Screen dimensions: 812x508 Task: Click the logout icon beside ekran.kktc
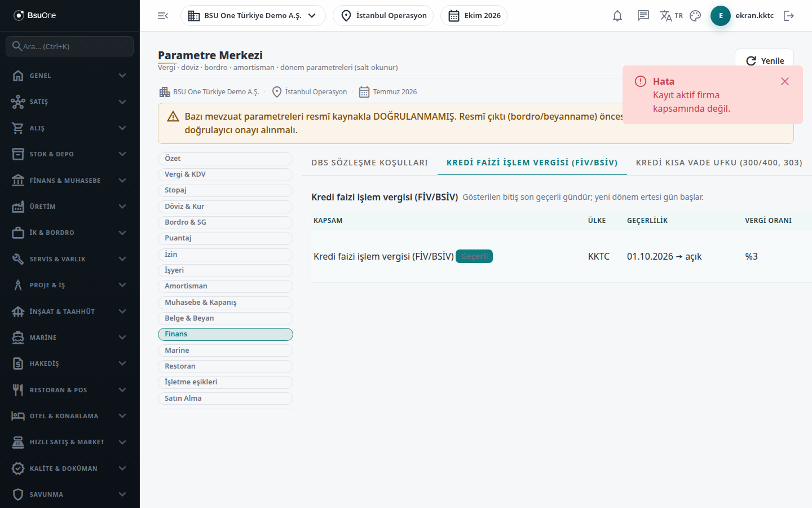tap(789, 16)
